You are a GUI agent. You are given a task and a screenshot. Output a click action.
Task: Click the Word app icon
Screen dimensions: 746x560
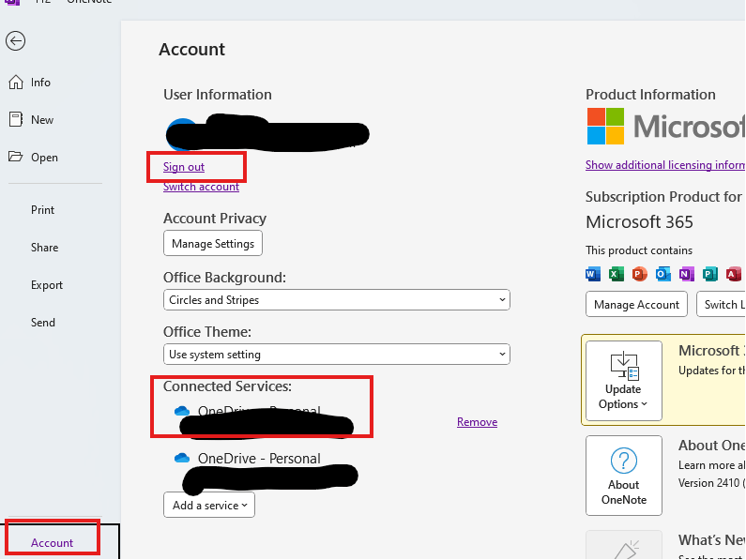pyautogui.click(x=593, y=274)
